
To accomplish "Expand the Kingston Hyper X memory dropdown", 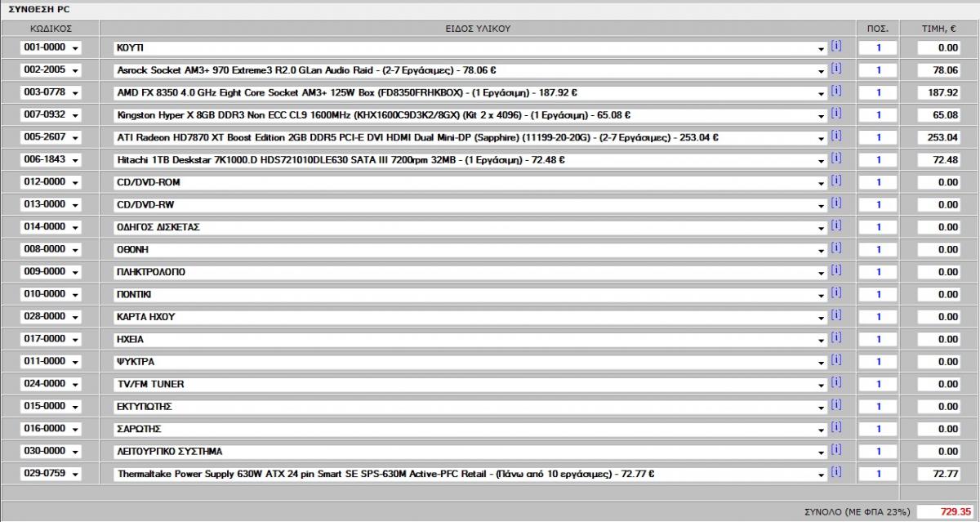I will [x=470, y=115].
